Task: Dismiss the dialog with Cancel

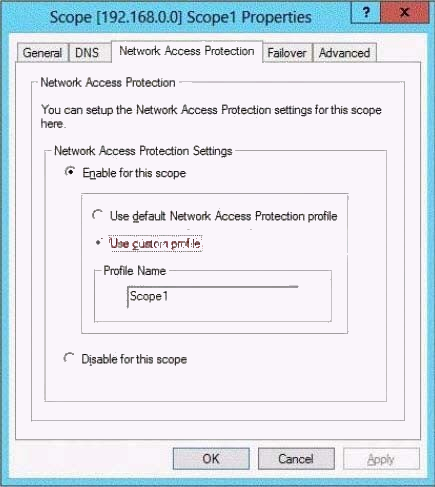Action: pyautogui.click(x=296, y=459)
